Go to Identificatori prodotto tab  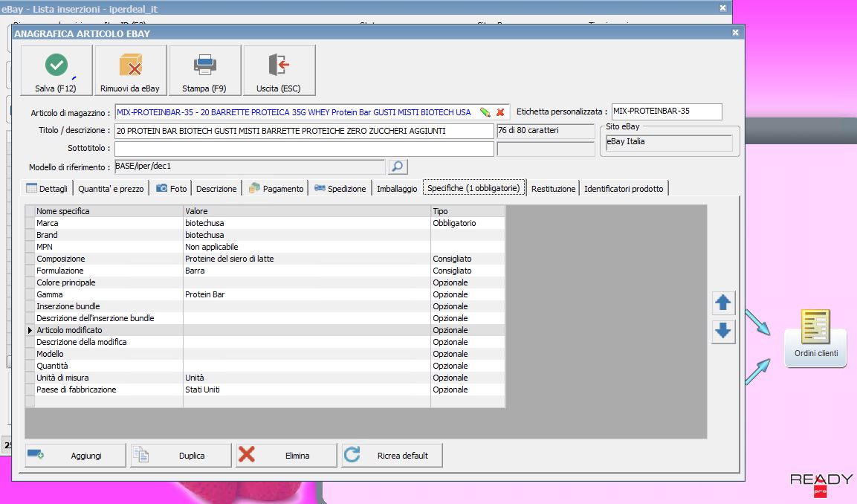[x=624, y=189]
